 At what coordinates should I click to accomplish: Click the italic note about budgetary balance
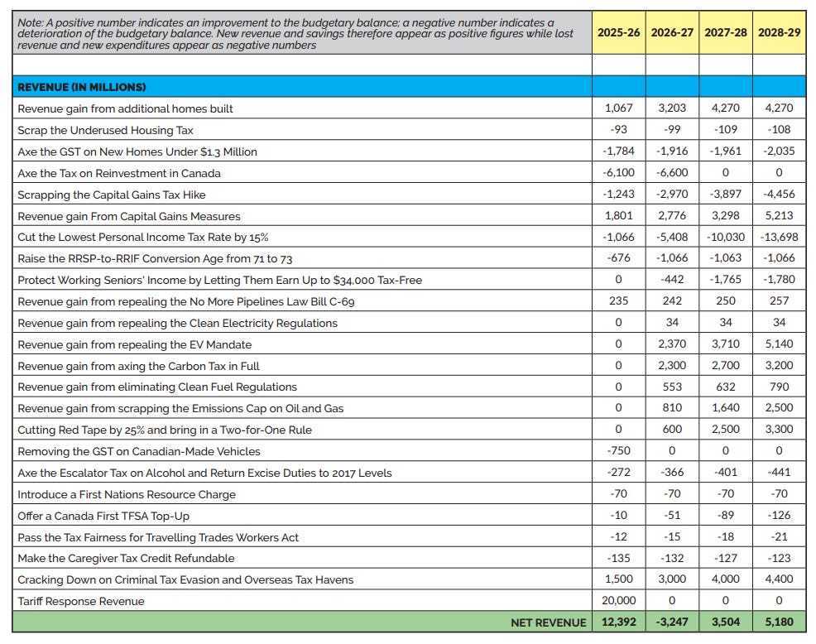tap(295, 34)
